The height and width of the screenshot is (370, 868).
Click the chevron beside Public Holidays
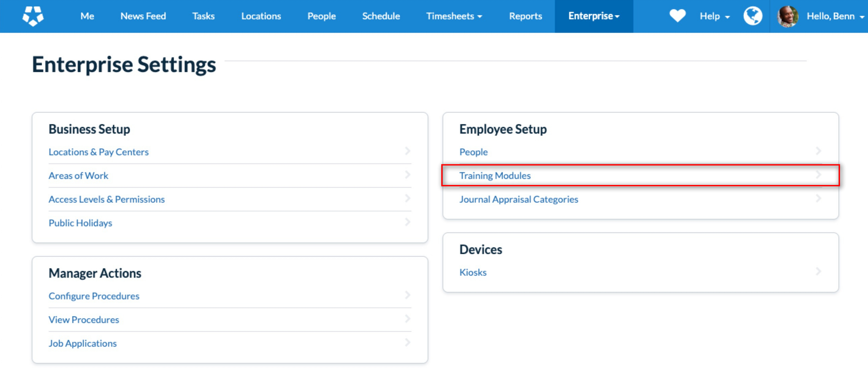[x=407, y=222]
